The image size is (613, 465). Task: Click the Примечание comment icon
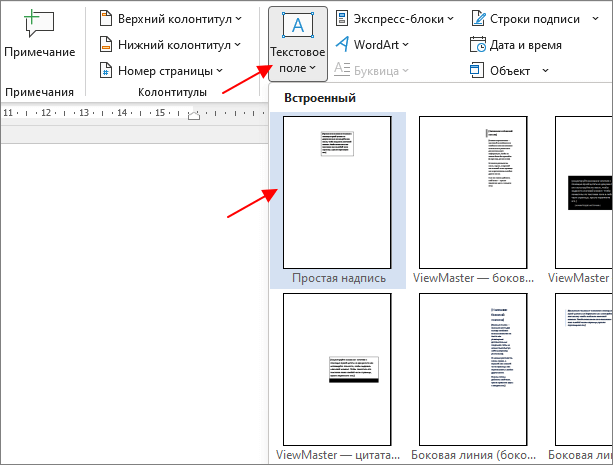pos(39,23)
